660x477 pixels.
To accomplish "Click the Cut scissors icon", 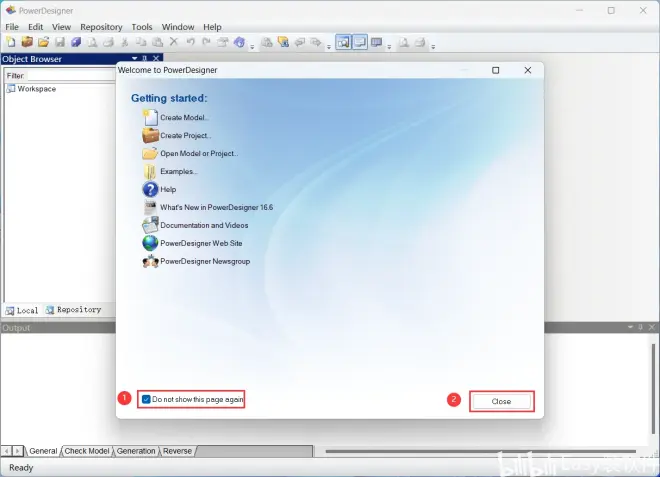I will tap(125, 42).
